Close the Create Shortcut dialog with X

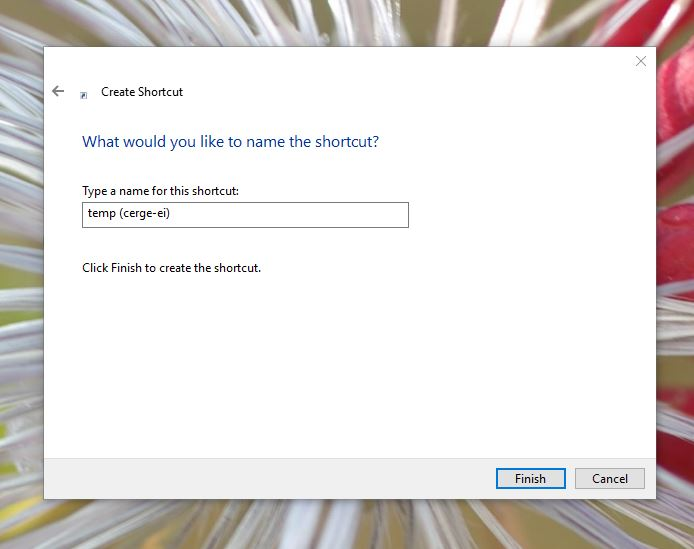pyautogui.click(x=641, y=61)
